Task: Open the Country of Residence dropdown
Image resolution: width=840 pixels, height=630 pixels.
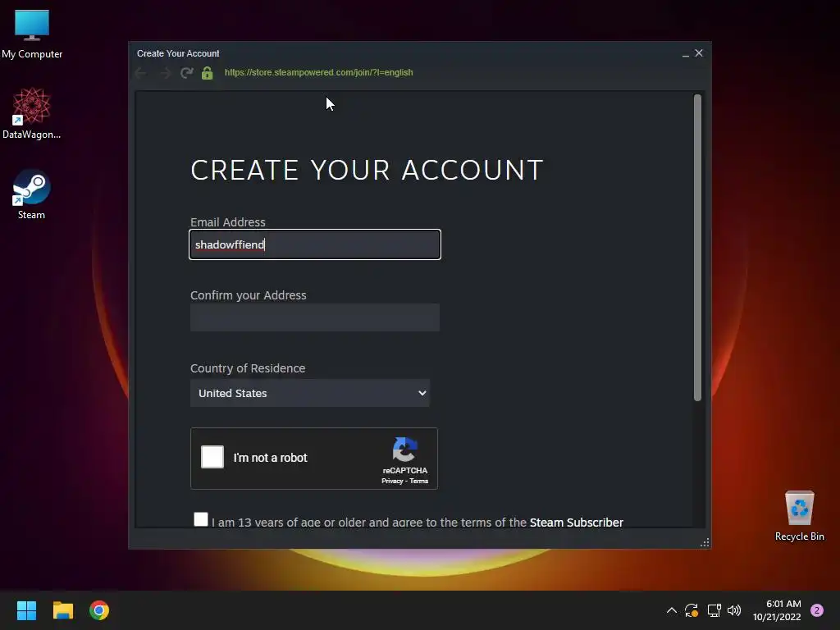Action: coord(309,393)
